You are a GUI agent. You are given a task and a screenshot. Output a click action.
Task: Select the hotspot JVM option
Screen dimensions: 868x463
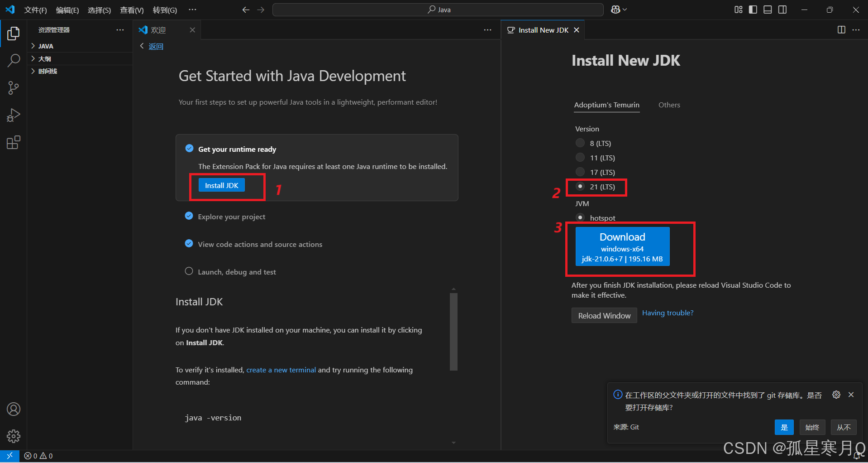click(x=580, y=217)
